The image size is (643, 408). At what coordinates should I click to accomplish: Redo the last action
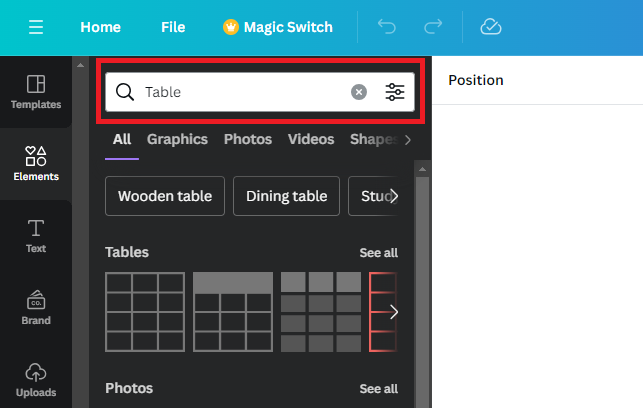pos(433,27)
